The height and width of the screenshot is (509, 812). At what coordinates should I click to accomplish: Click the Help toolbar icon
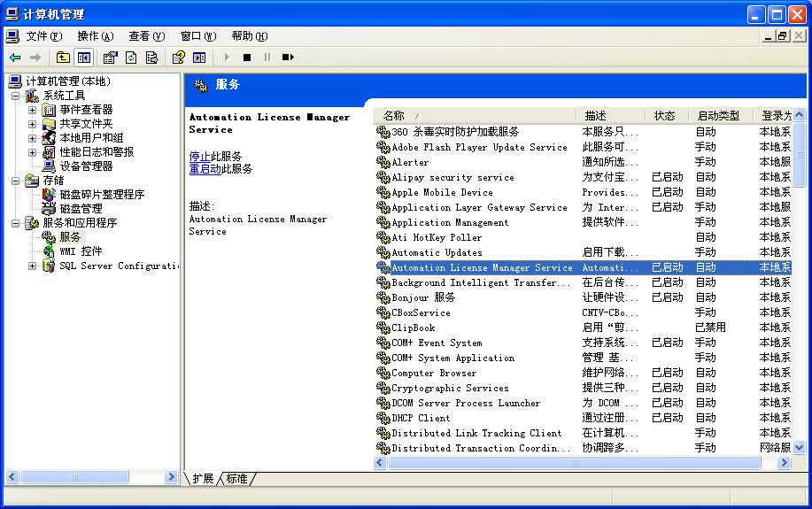[178, 58]
